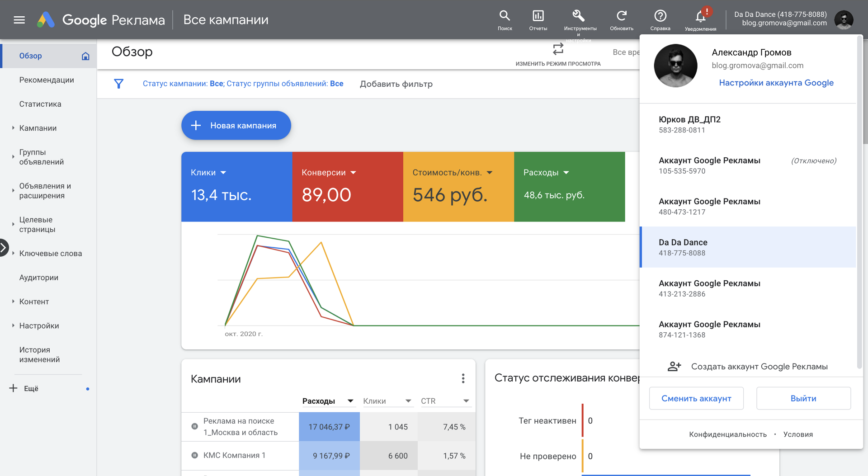
Task: Click the 17 046,37 ₽ expense cell
Action: pos(329,427)
